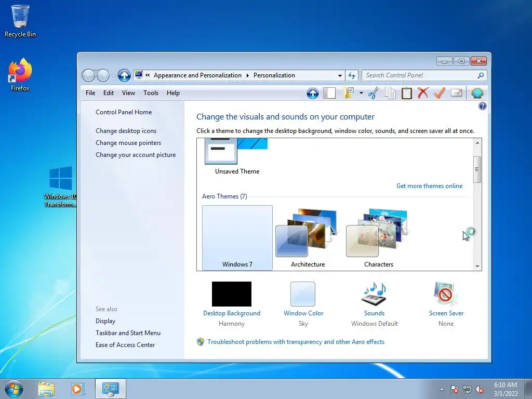The height and width of the screenshot is (399, 532).
Task: Click the envelope mail icon in toolbar
Action: tap(456, 92)
